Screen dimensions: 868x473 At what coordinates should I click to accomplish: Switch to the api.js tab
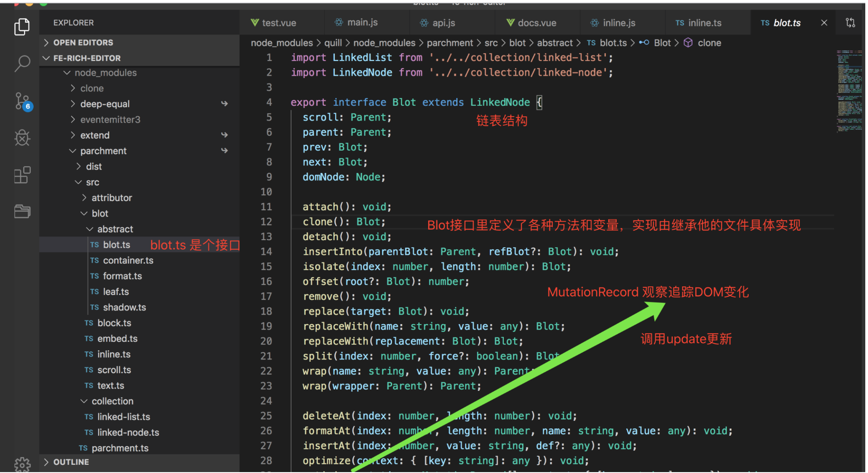[x=452, y=23]
